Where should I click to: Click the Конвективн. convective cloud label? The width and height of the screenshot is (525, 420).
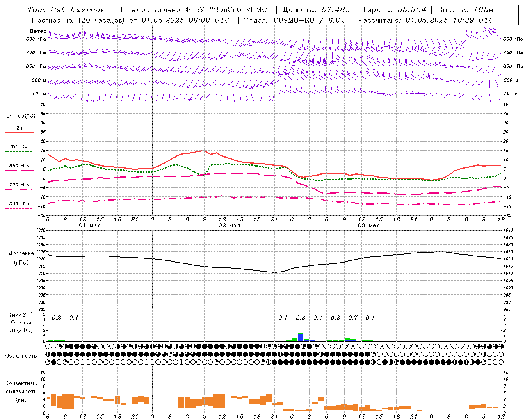(21, 383)
